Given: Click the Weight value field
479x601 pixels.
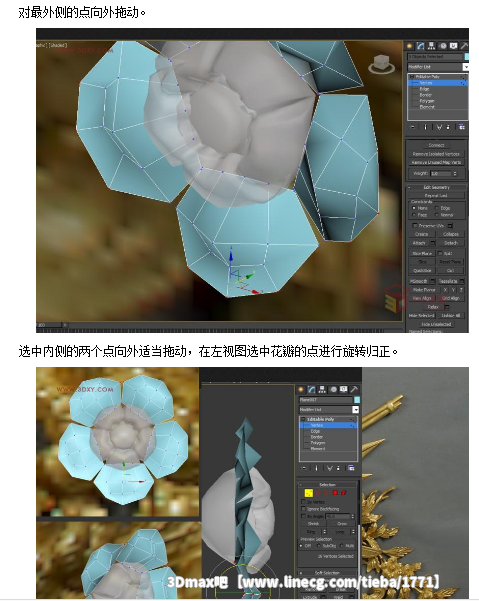Looking at the screenshot, I should pyautogui.click(x=441, y=174).
